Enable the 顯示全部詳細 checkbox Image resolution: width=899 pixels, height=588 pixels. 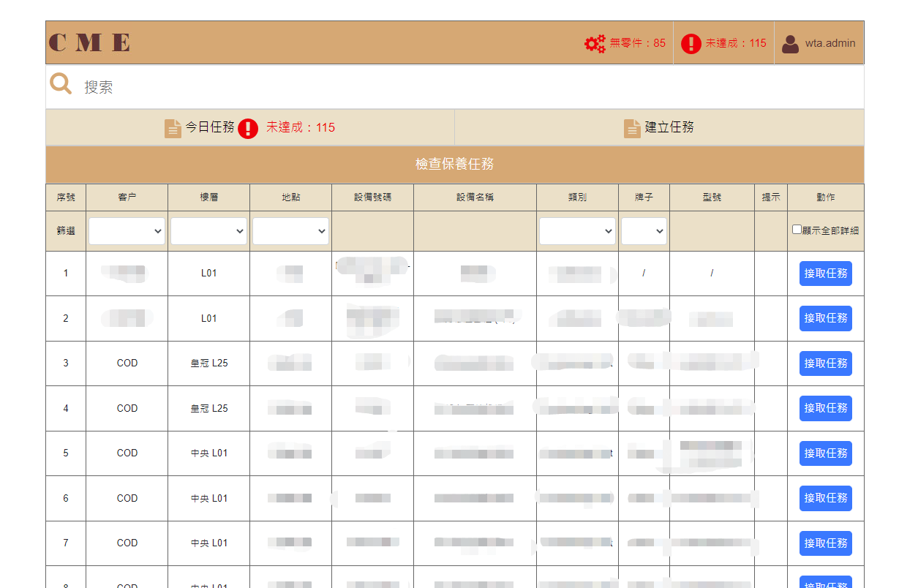coord(797,230)
